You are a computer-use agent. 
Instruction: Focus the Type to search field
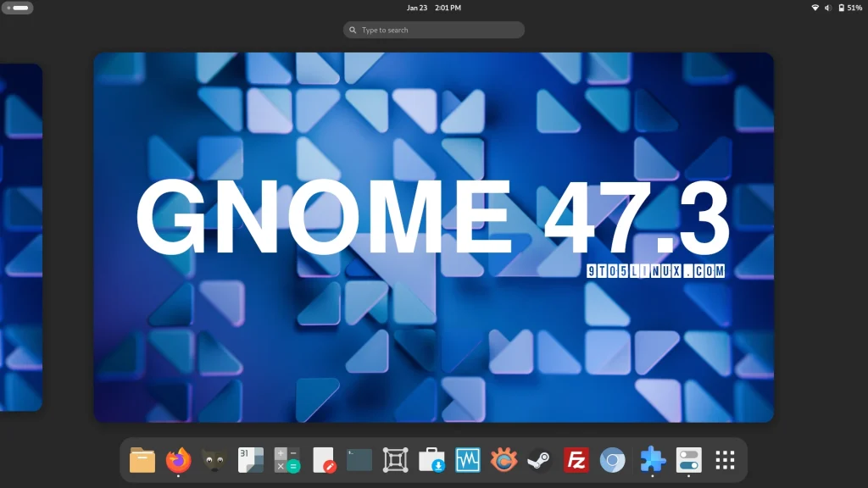(434, 30)
